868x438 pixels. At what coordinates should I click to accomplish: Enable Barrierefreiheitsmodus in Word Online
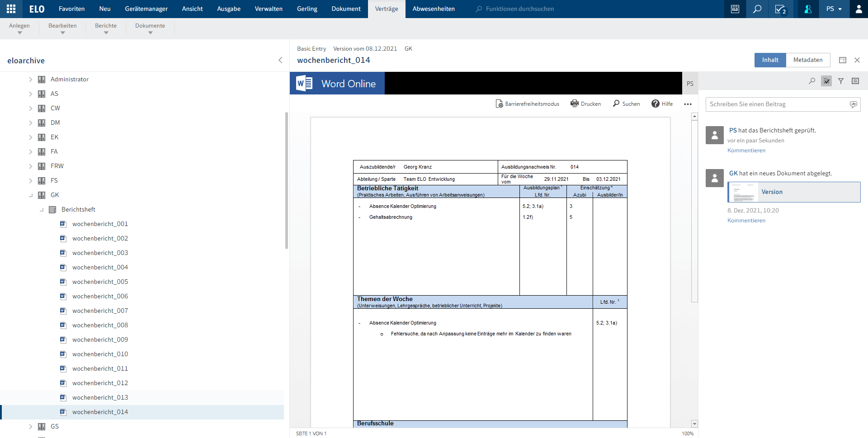coord(528,104)
